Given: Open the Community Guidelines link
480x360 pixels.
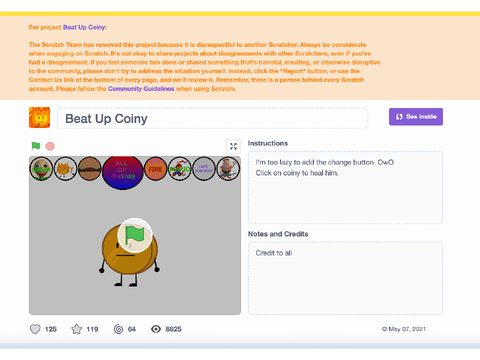Looking at the screenshot, I should 141,89.
